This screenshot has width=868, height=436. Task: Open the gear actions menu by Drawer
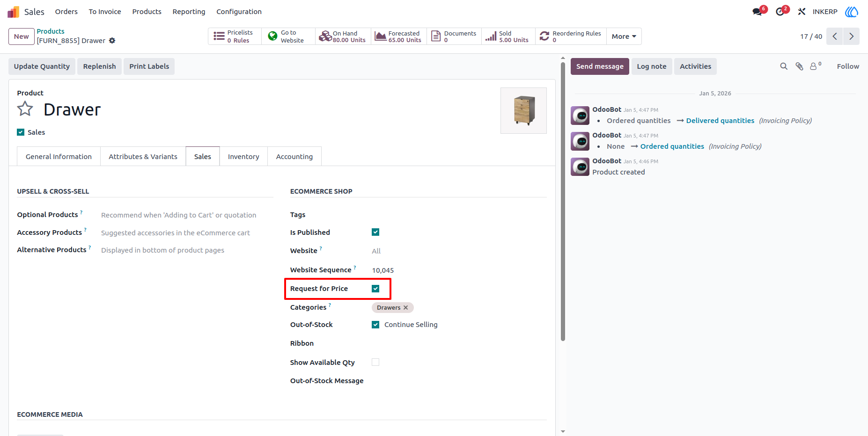112,41
